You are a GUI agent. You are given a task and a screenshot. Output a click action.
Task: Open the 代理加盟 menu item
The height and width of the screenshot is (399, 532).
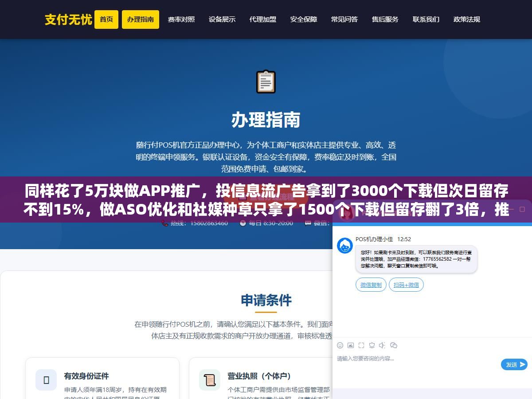point(263,20)
